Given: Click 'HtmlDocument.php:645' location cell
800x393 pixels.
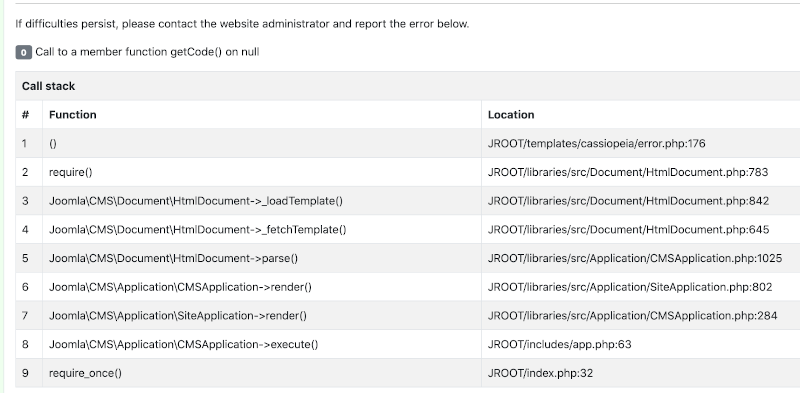Looking at the screenshot, I should [628, 230].
